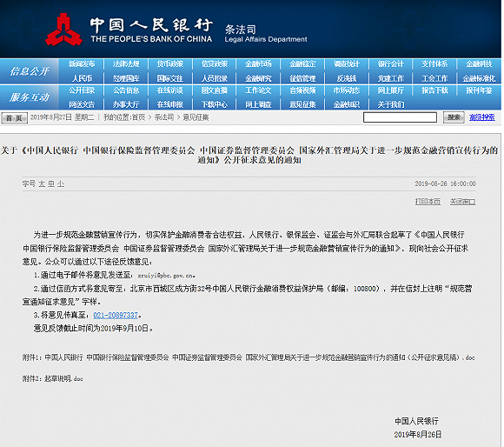Open 关于我们 navigation link
504x447 pixels.
(x=391, y=104)
